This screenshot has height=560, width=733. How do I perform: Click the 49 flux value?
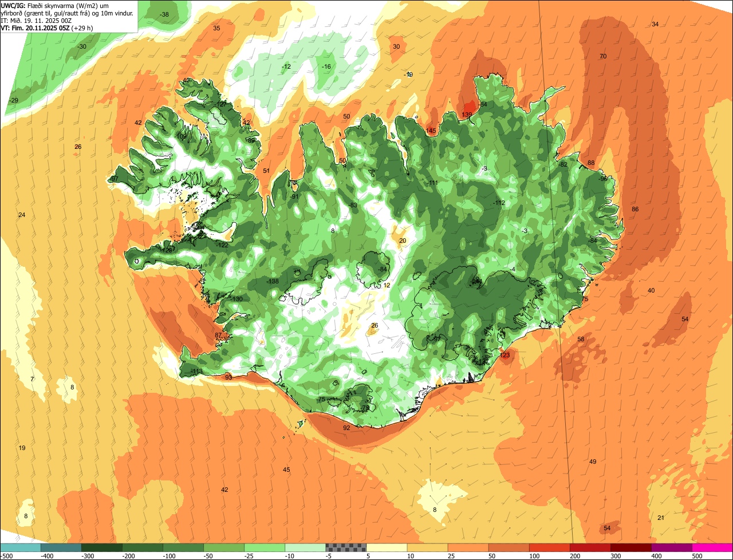[593, 462]
